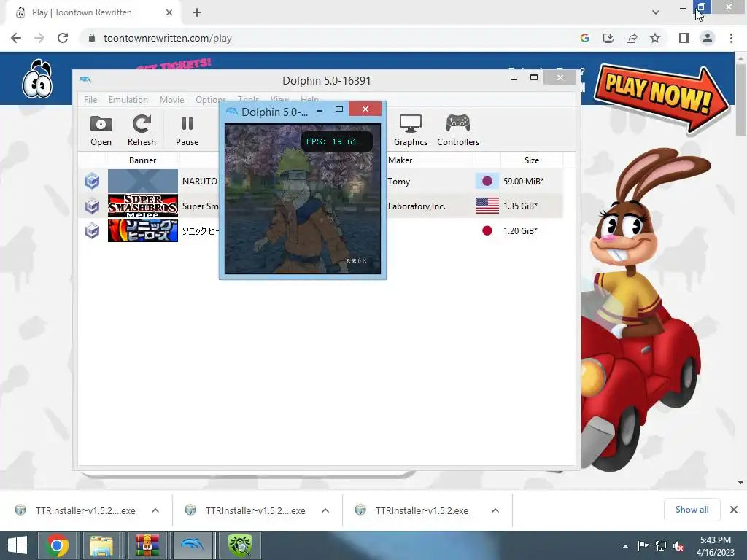
Task: Select the GameCube icon in Sonic Heroes row
Action: pos(92,231)
